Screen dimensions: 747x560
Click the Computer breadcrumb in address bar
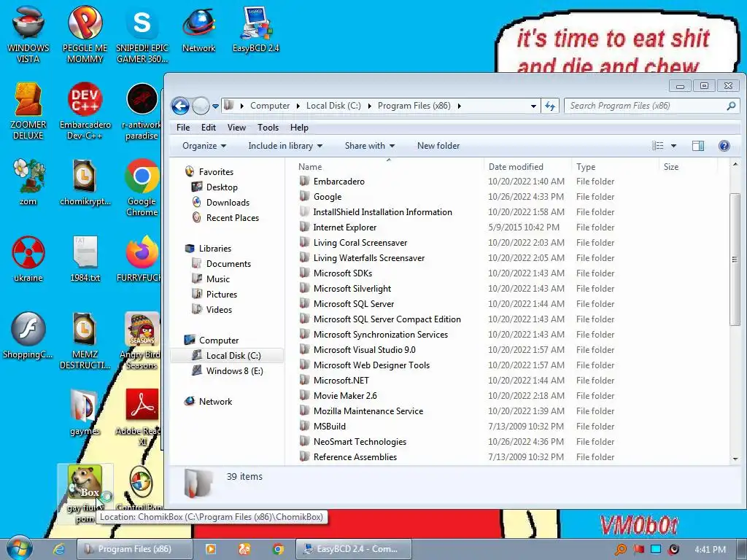270,106
